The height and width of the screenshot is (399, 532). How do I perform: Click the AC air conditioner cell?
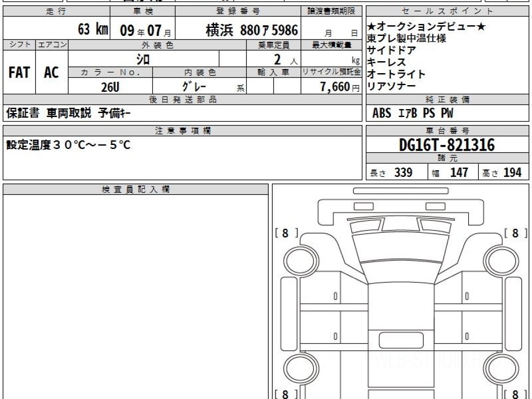pyautogui.click(x=51, y=73)
